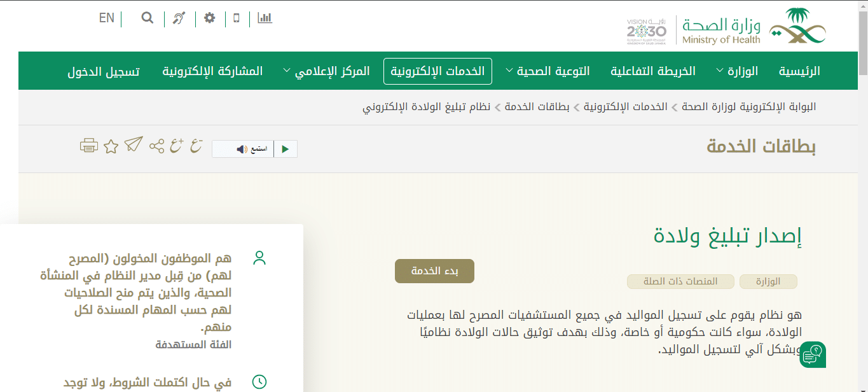Click the Vision 2030 logo

[x=647, y=31]
